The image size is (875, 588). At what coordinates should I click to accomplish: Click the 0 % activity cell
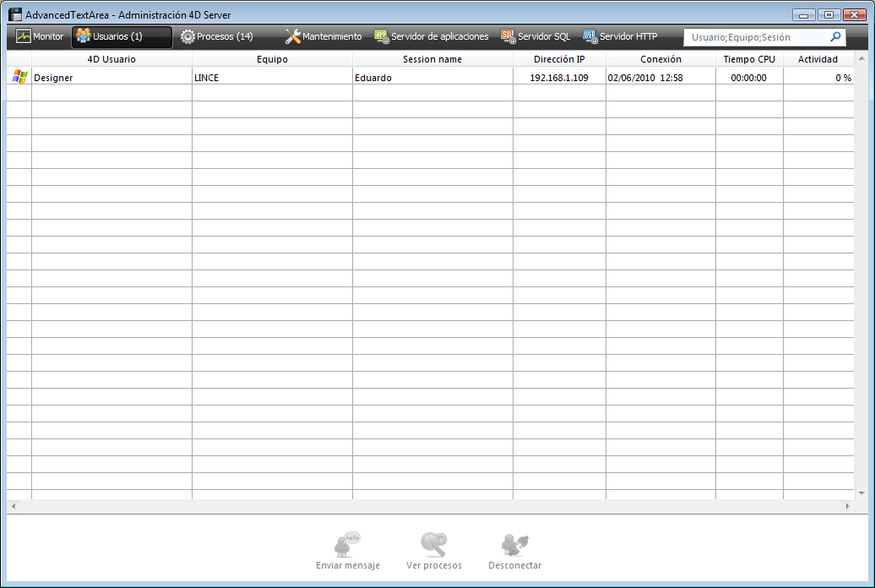818,77
